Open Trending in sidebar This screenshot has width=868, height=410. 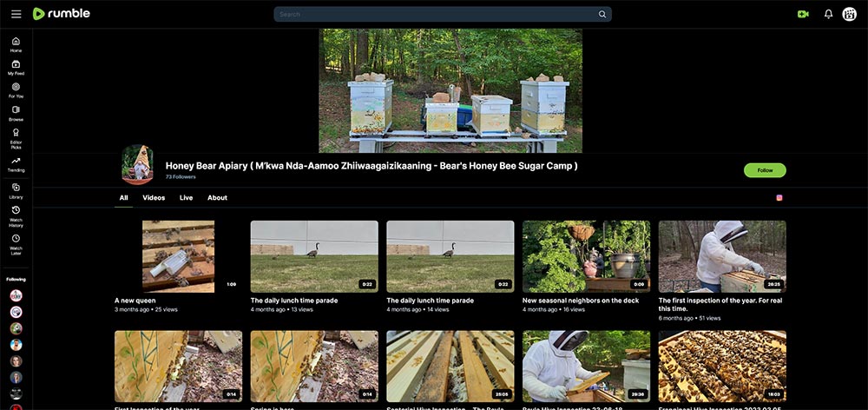(x=16, y=164)
